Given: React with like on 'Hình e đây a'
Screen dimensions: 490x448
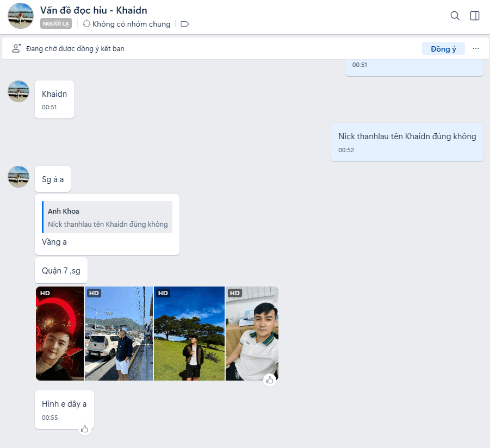Looking at the screenshot, I should [x=85, y=429].
